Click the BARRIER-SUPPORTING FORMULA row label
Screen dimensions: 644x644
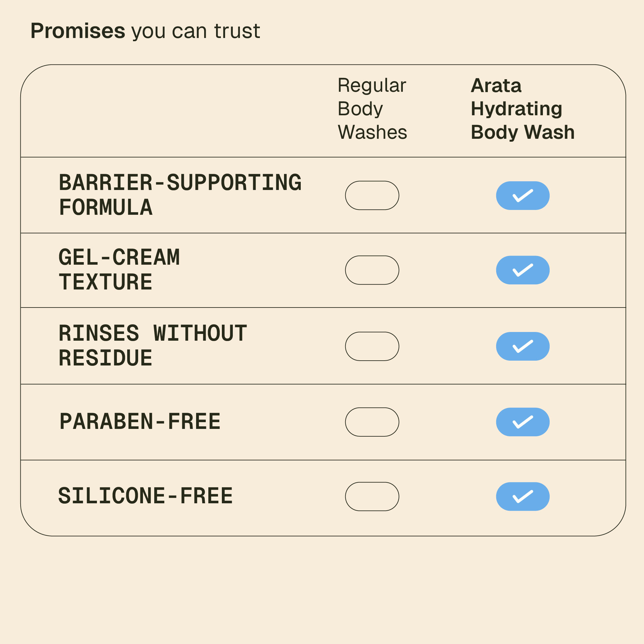coord(180,195)
